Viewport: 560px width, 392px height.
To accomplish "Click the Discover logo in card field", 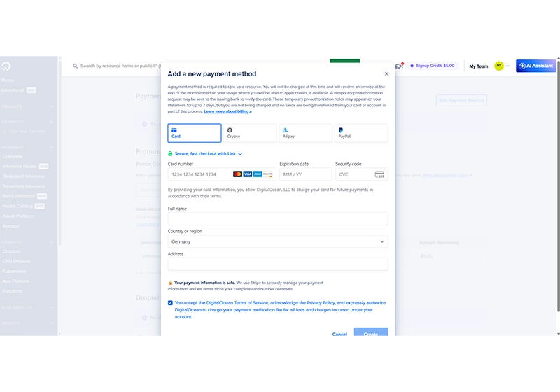I will click(x=267, y=174).
